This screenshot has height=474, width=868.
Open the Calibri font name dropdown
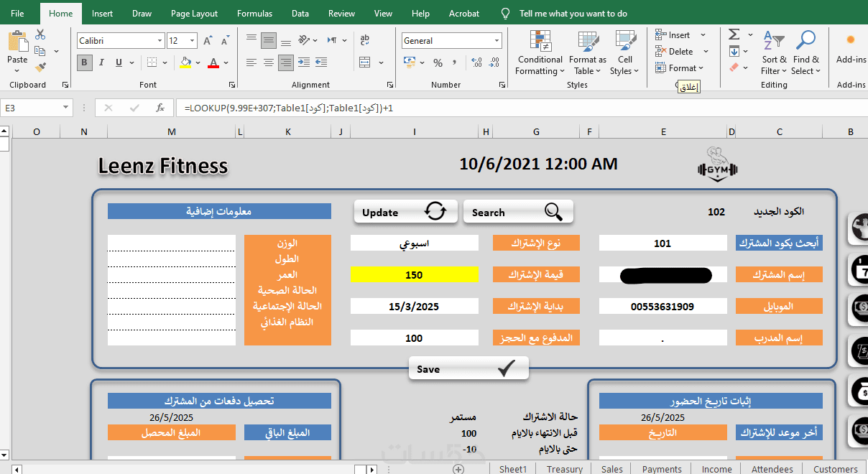(x=160, y=41)
